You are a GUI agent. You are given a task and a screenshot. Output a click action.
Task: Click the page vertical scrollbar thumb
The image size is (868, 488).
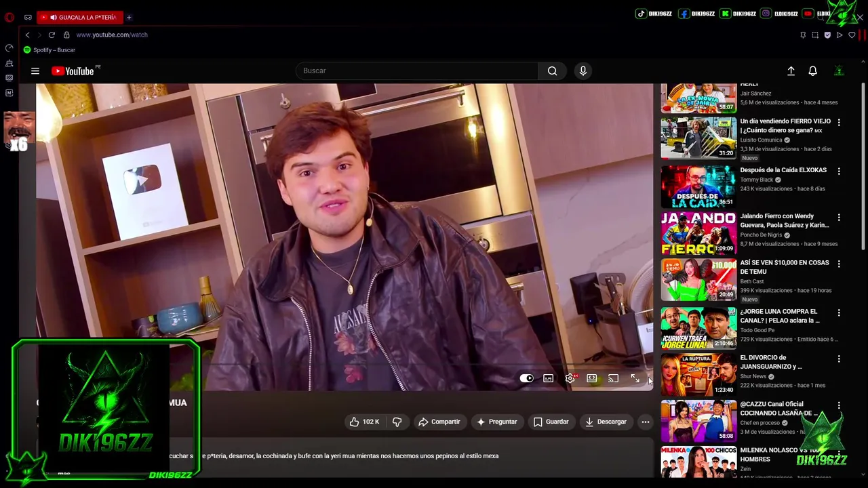point(863,166)
